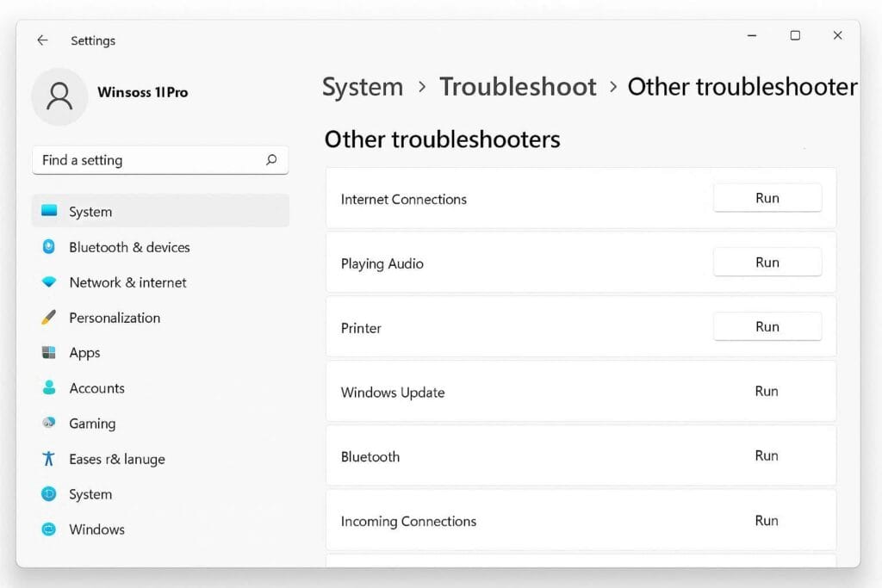Run the Internet Connections troubleshooter
This screenshot has height=588, width=882.
[767, 198]
